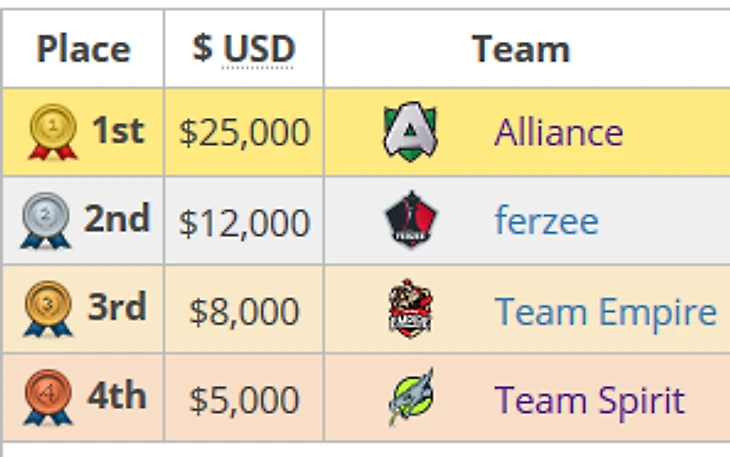Viewport: 730px width, 457px height.
Task: Click the $8,000 prize cell
Action: (244, 313)
